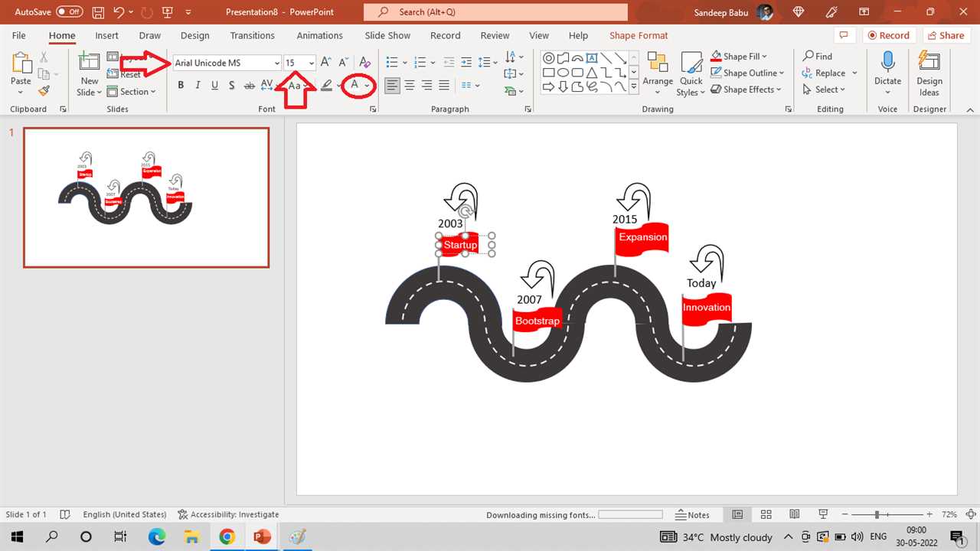Click the Notes button in status bar
This screenshot has width=980, height=551.
click(692, 515)
